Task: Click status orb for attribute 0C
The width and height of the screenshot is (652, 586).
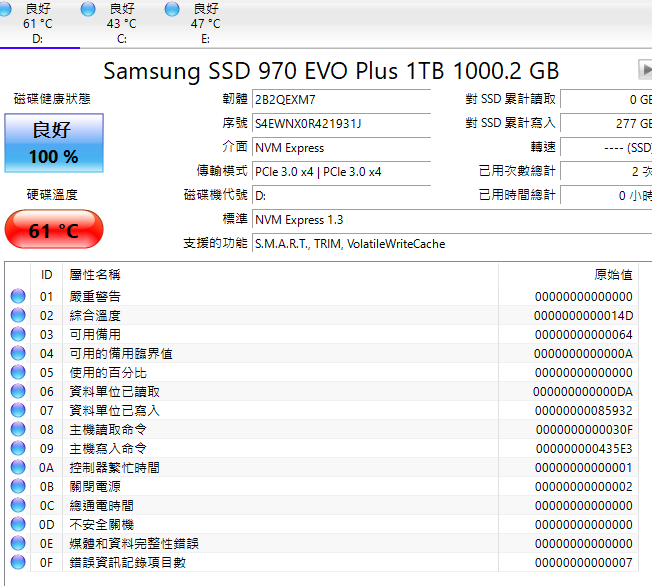Action: [x=18, y=505]
